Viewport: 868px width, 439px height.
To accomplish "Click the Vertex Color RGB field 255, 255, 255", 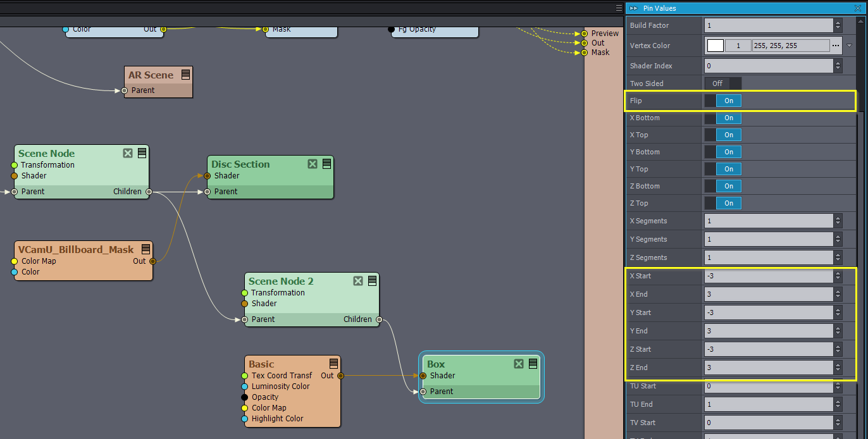I will (790, 46).
